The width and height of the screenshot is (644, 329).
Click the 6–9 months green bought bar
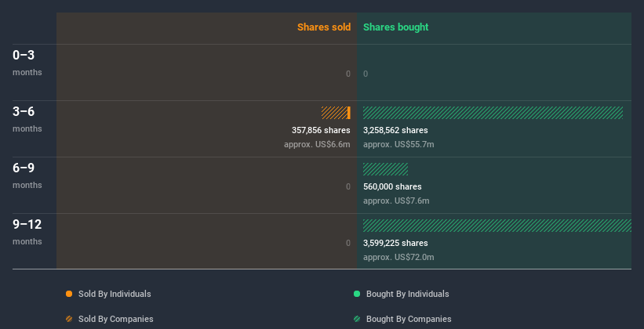click(385, 169)
